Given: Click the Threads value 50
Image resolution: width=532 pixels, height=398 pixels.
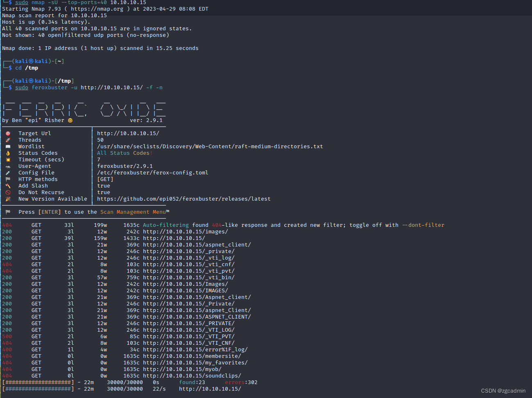Looking at the screenshot, I should (x=100, y=140).
